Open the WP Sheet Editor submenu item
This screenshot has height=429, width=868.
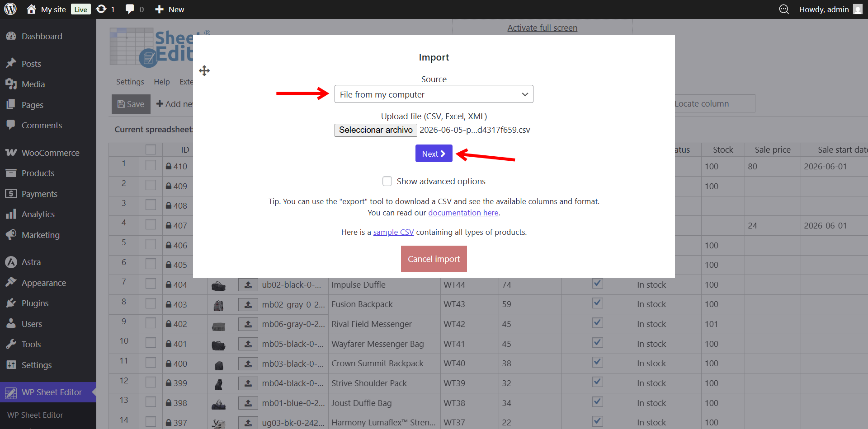tap(35, 415)
